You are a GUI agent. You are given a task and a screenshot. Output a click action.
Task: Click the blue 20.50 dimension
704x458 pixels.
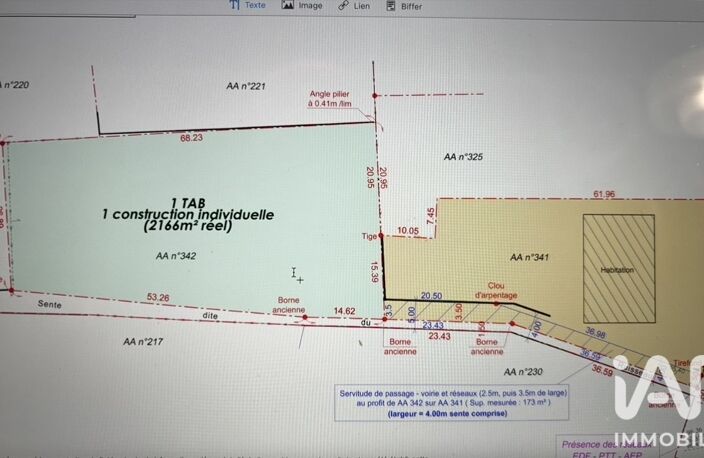click(431, 295)
